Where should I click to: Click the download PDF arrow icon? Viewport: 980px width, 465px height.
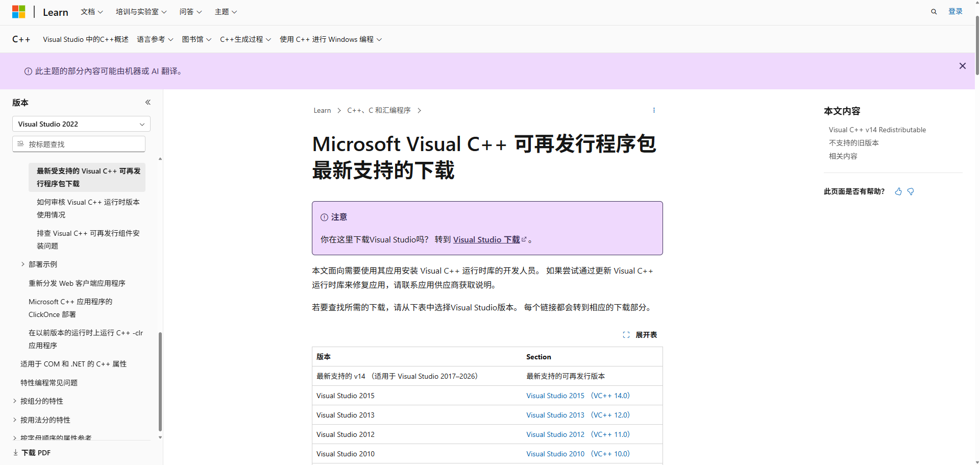pyautogui.click(x=15, y=452)
